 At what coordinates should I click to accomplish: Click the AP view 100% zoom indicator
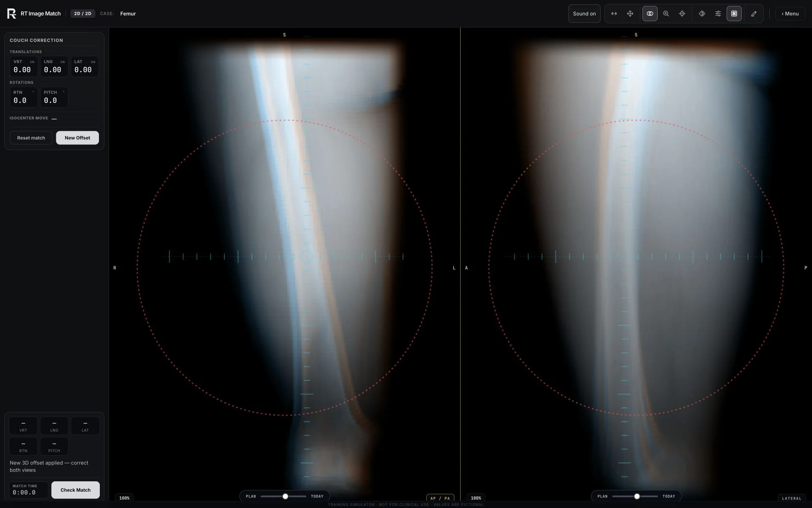pyautogui.click(x=124, y=498)
